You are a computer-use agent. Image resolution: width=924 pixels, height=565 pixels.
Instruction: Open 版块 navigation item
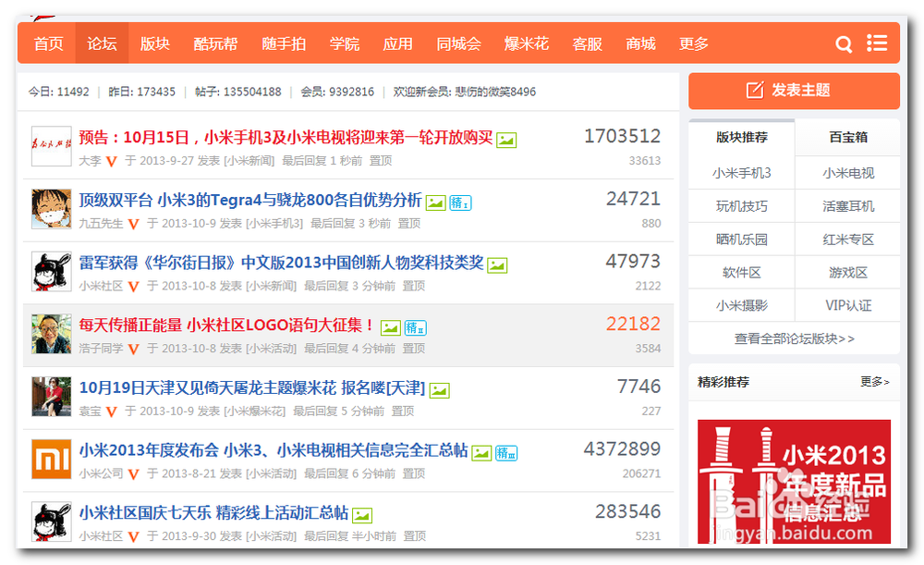tap(155, 43)
